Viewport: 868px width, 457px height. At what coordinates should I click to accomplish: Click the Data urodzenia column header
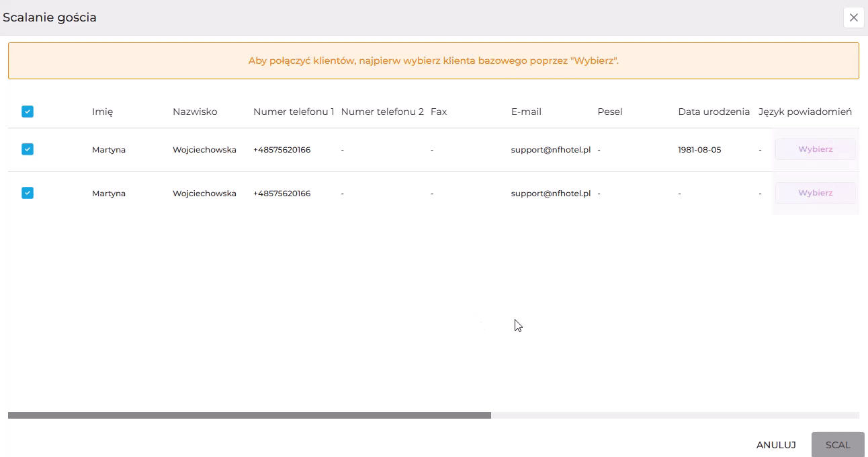pyautogui.click(x=713, y=112)
